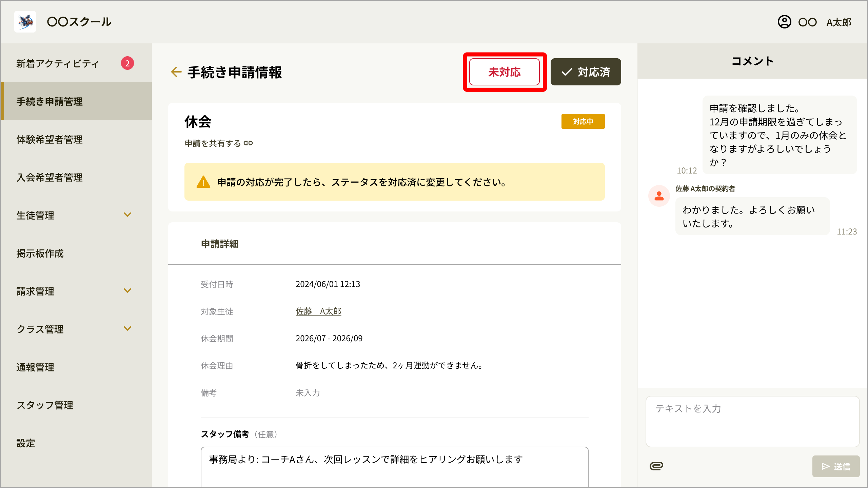Image resolution: width=868 pixels, height=488 pixels.
Task: Open 設定 in the sidebar
Action: pyautogui.click(x=76, y=443)
